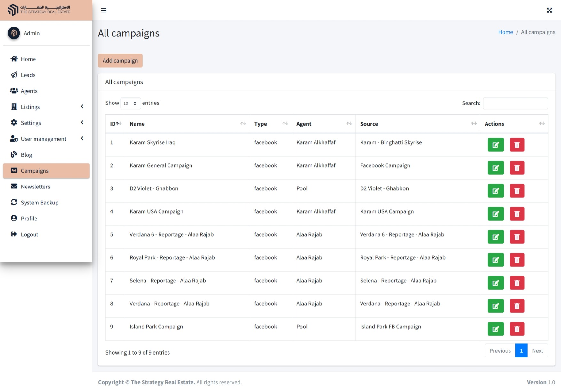Open the entries-per-page dropdown
Viewport: 561px width, 392px height.
pyautogui.click(x=130, y=103)
